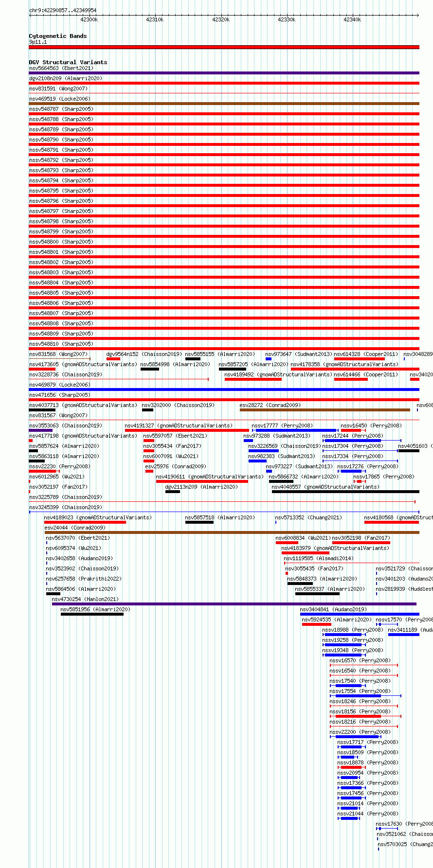433x868 pixels.
Task: Open the nsv5854998 (Almarri2020) variant
Action: click(x=176, y=364)
